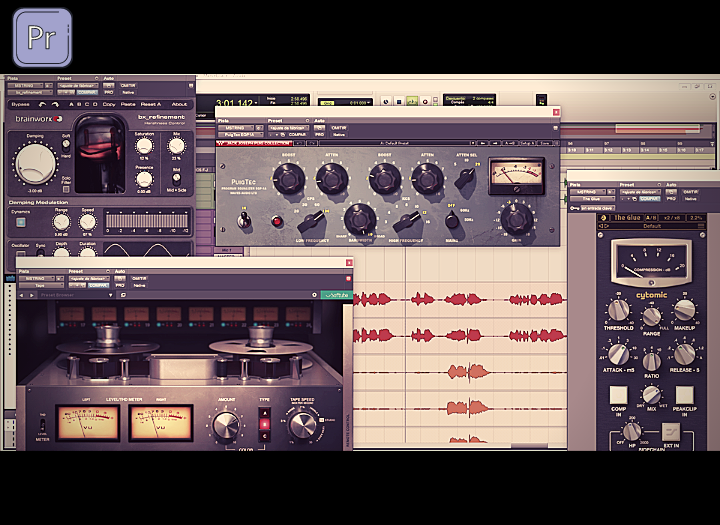Click Attack knob on The Glue
The image size is (720, 525).
619,353
